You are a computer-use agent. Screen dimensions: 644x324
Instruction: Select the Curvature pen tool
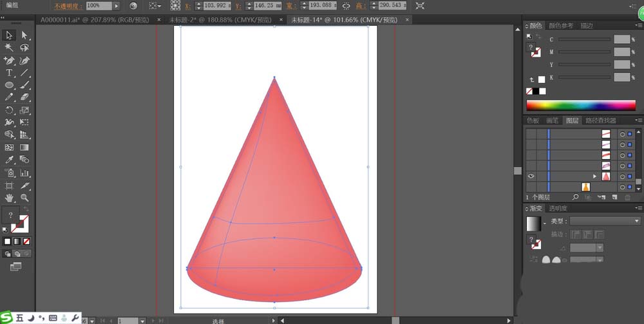point(24,61)
